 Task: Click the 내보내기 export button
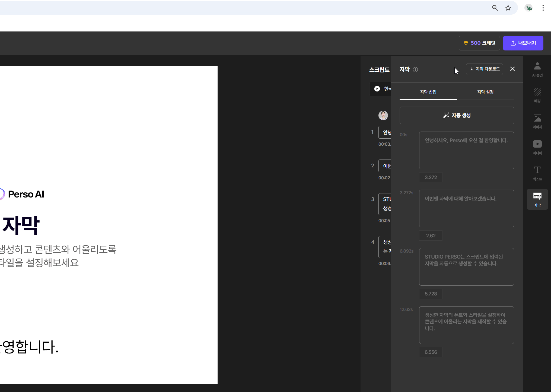click(523, 43)
